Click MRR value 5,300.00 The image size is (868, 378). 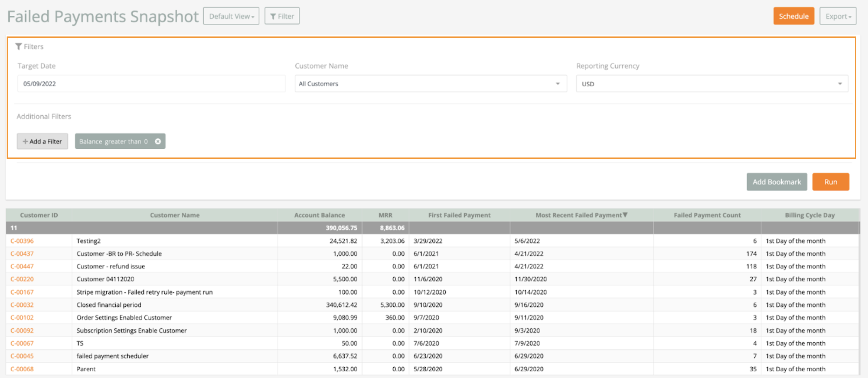pos(392,305)
